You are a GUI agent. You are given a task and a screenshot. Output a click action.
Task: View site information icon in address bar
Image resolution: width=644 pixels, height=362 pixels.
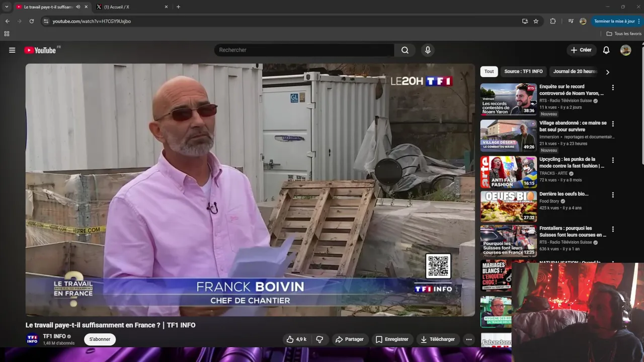(x=46, y=21)
